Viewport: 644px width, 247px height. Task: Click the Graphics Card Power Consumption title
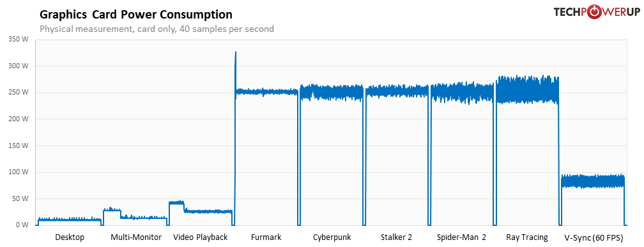(x=135, y=15)
